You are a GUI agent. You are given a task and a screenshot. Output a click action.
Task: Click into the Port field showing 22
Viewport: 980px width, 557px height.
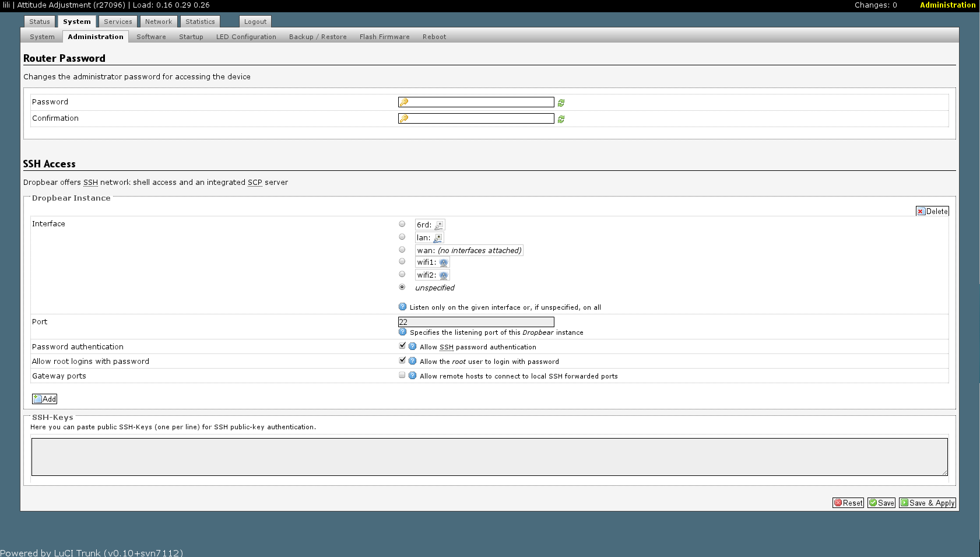(x=476, y=322)
